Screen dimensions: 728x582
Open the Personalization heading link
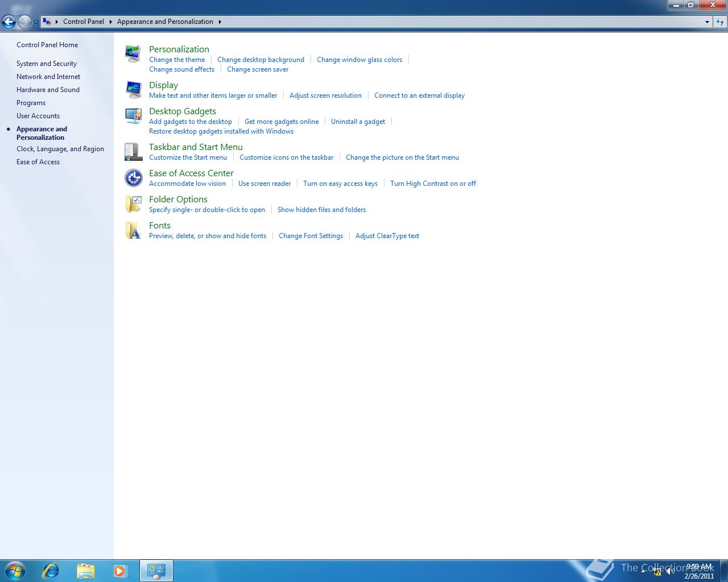(x=179, y=49)
